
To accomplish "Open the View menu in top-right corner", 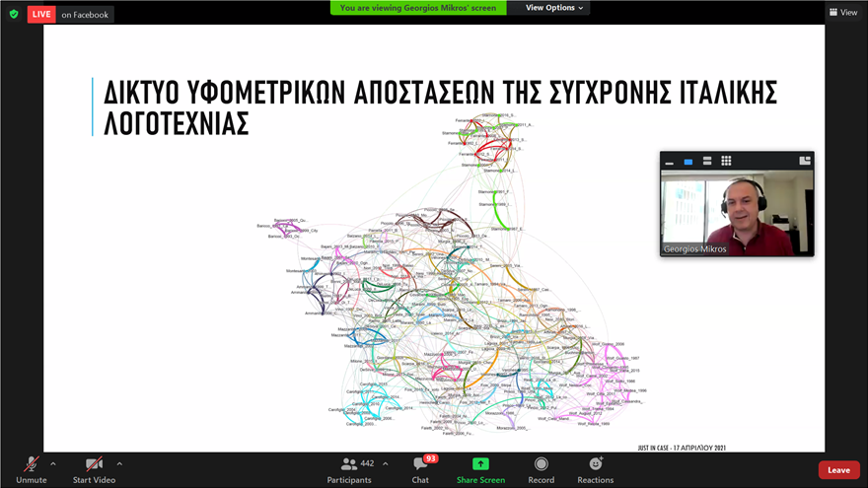I will (842, 12).
